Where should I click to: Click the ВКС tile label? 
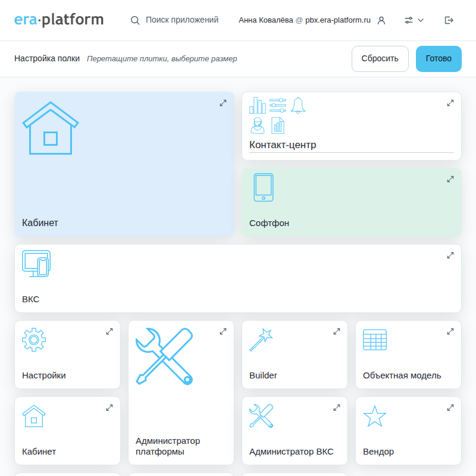31,299
